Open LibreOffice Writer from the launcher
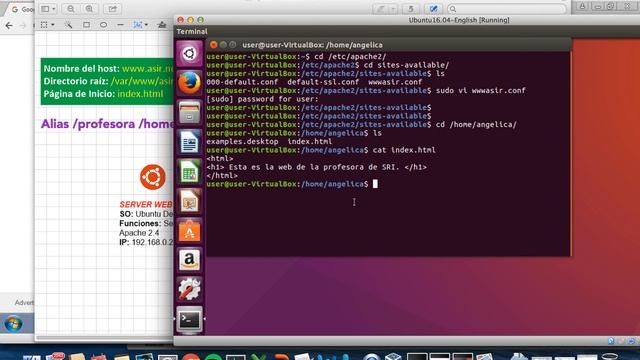 point(189,142)
